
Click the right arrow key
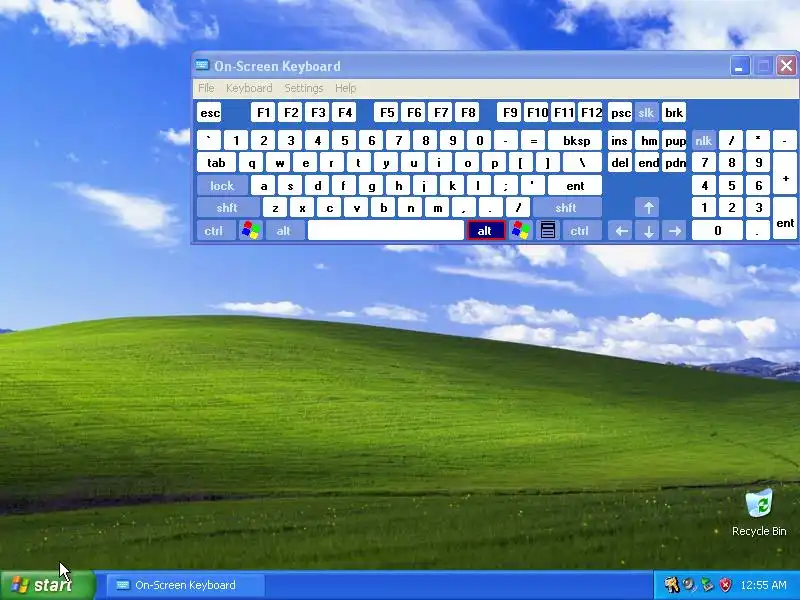[x=675, y=231]
